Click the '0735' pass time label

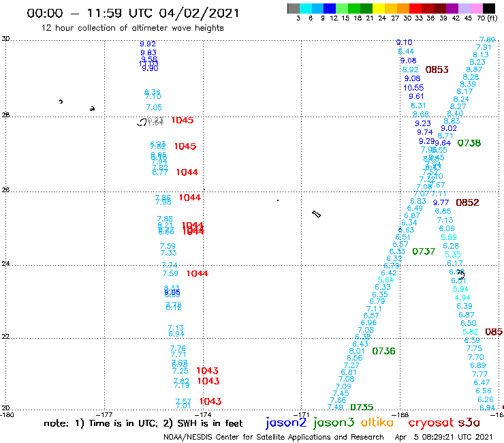(x=362, y=408)
